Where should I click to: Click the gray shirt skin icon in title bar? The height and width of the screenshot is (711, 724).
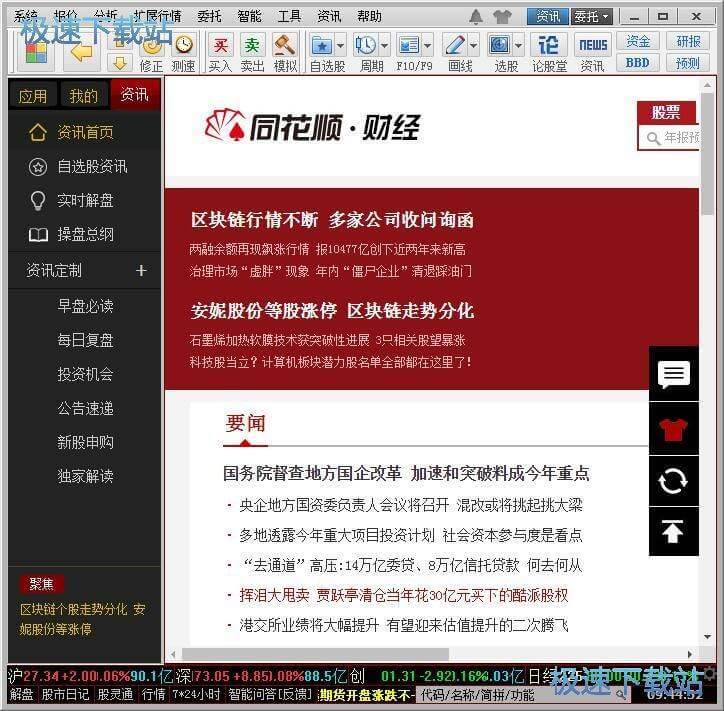(x=502, y=17)
